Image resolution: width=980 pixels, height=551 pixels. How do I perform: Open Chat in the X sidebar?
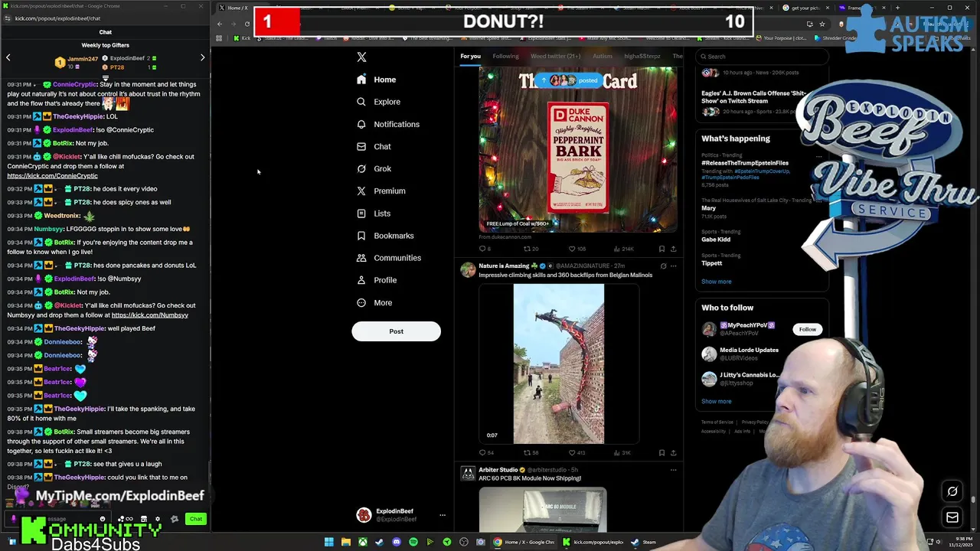(374, 146)
